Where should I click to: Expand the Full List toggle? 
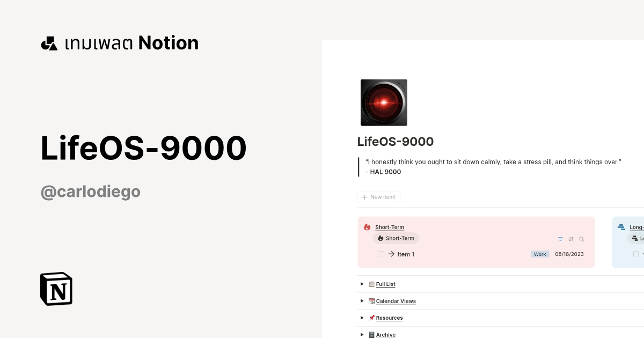click(x=362, y=284)
